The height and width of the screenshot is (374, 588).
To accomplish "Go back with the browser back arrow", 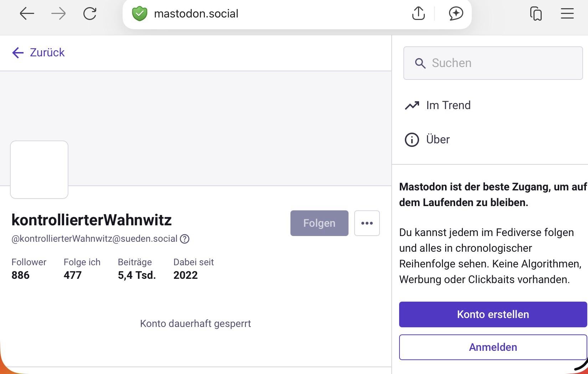I will (x=27, y=14).
